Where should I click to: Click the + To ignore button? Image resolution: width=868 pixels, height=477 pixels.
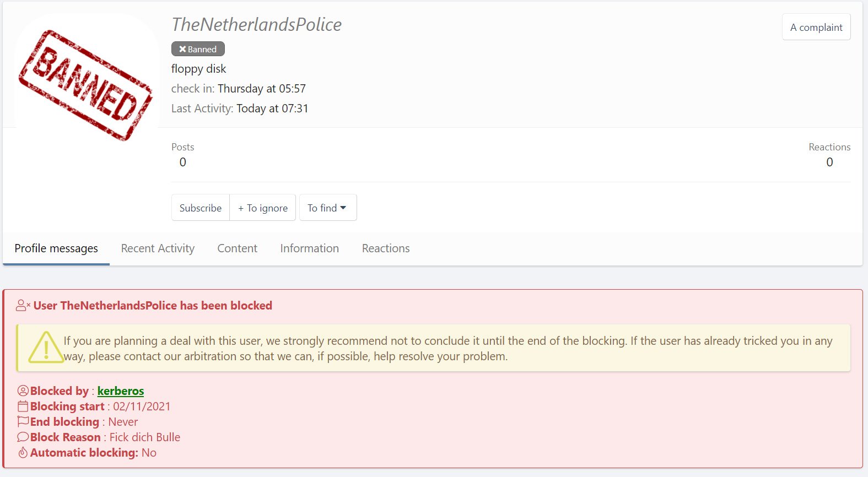263,208
